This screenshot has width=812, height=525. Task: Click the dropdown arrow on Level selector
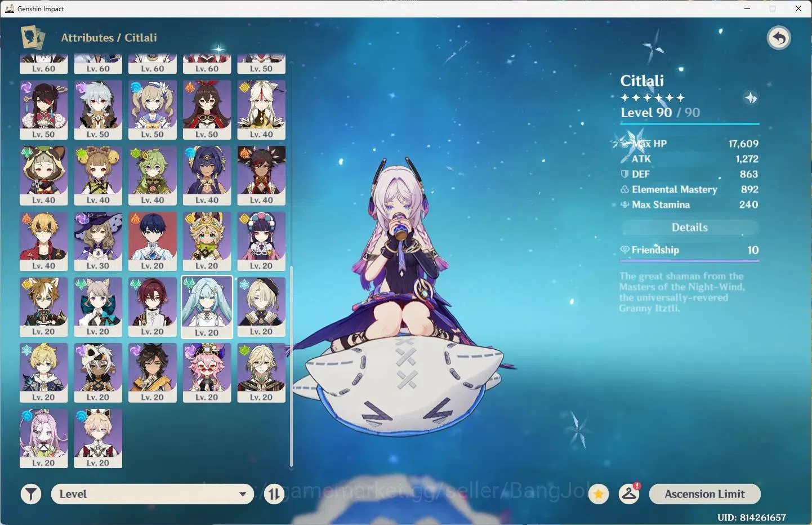point(243,494)
